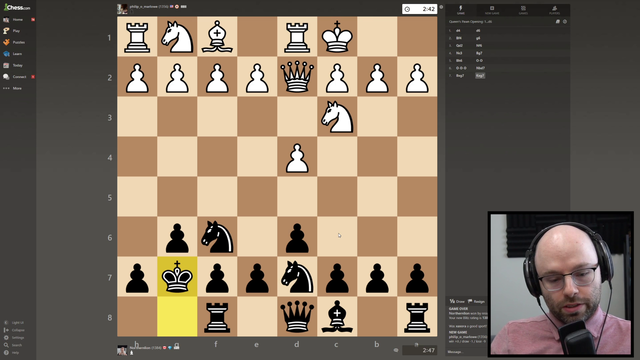This screenshot has width=640, height=360.
Task: Open Search from the sidebar bottom
Action: 13,345
